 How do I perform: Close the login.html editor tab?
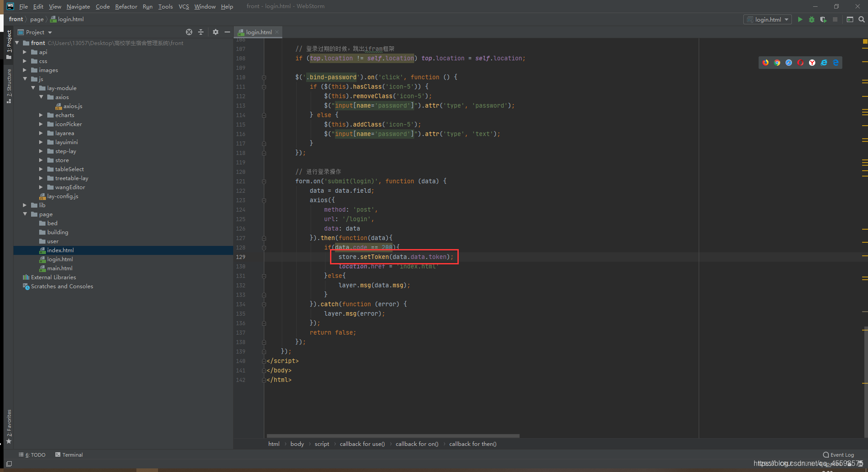coord(277,32)
